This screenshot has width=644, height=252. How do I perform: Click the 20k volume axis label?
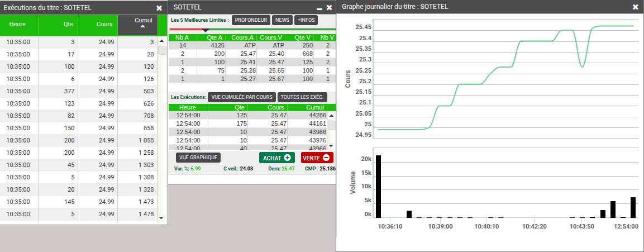366,159
